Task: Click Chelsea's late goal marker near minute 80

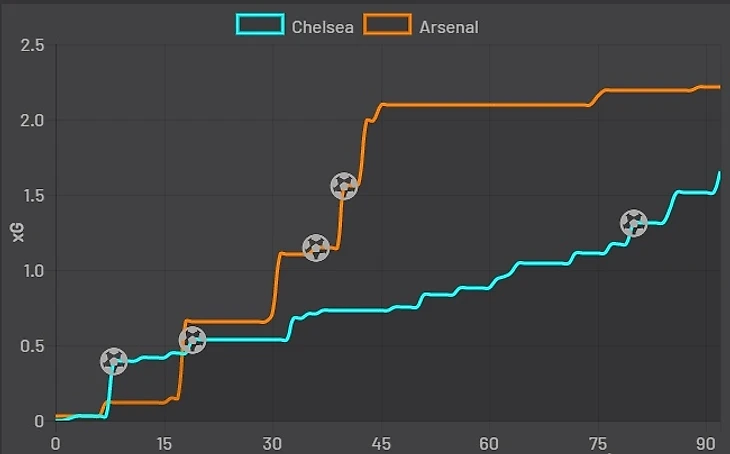Action: point(633,224)
